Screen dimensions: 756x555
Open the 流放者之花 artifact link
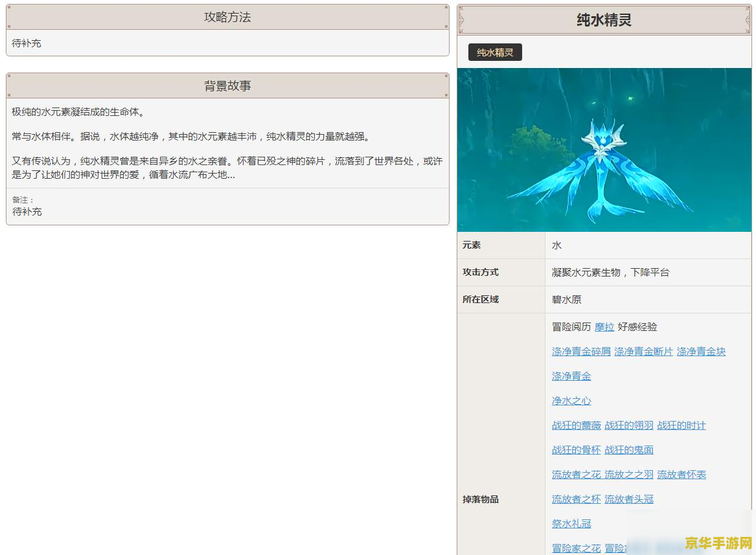576,475
